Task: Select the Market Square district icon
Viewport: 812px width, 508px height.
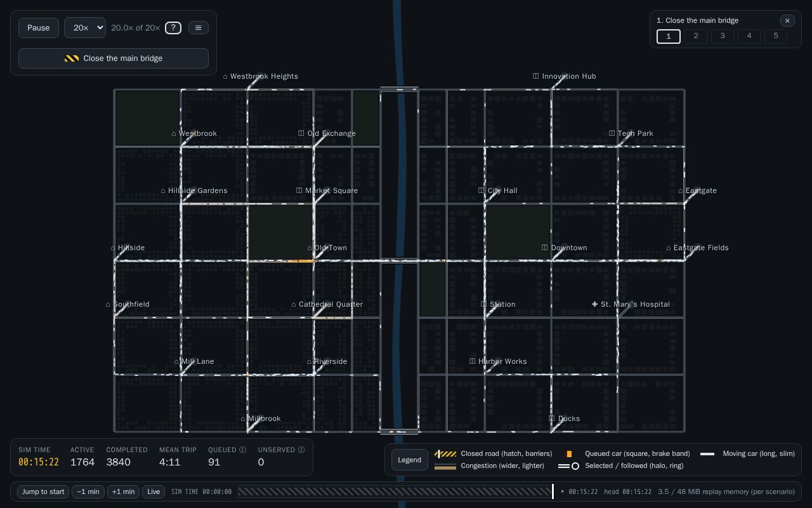Action: pos(299,190)
